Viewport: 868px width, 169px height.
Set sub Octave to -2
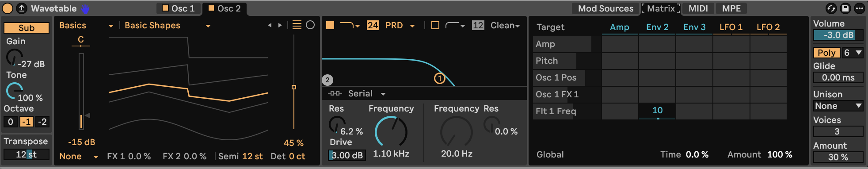point(42,122)
